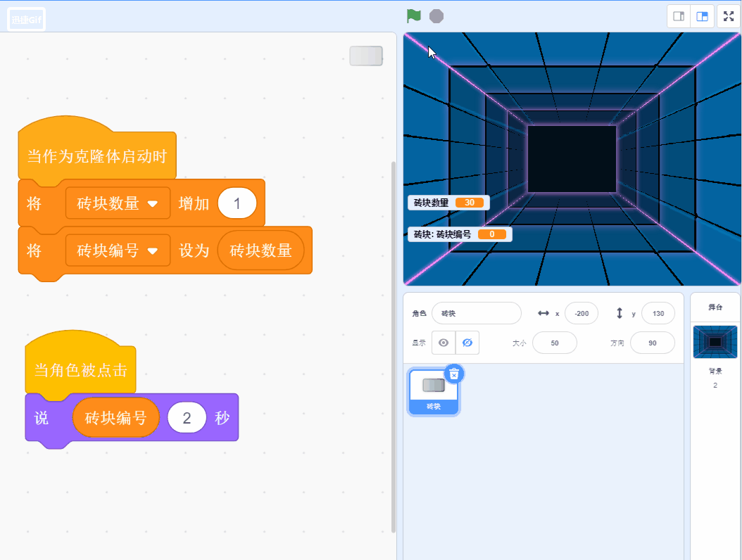Enter full screen presentation mode

coord(728,15)
